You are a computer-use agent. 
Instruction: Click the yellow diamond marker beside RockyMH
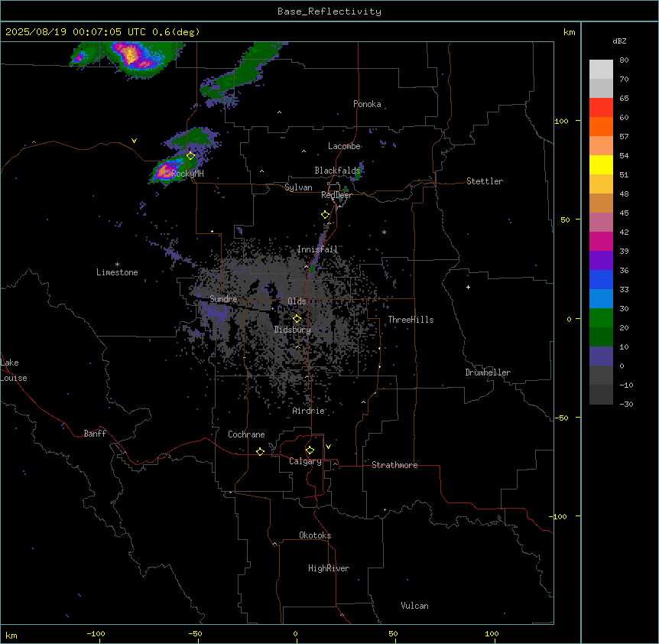pos(190,156)
